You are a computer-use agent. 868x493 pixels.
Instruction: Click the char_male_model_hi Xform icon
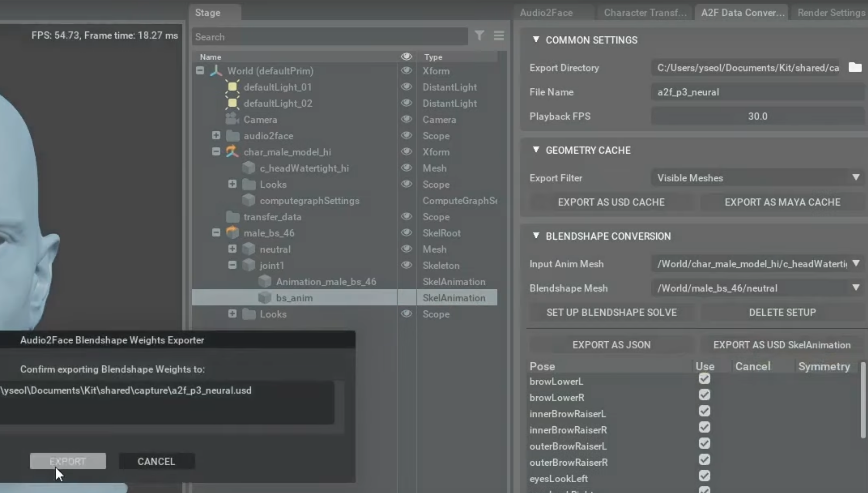pyautogui.click(x=232, y=152)
